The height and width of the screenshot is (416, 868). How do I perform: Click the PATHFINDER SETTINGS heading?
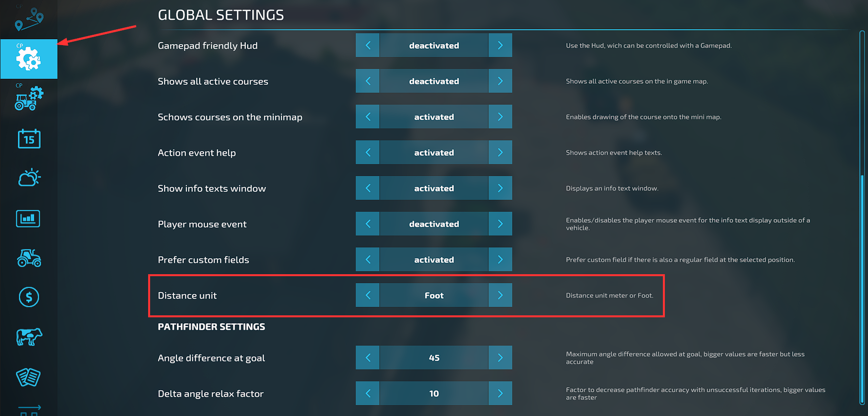[211, 326]
